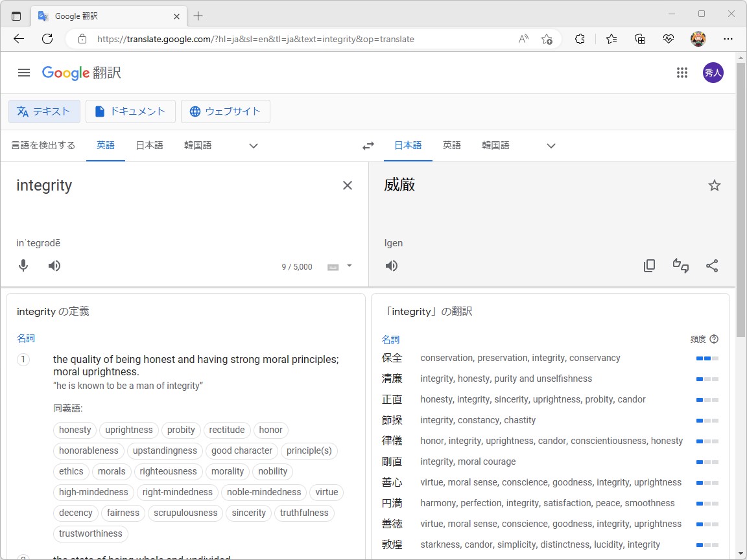Image resolution: width=747 pixels, height=560 pixels.
Task: Rate the translation with the feedback icon
Action: click(x=680, y=265)
